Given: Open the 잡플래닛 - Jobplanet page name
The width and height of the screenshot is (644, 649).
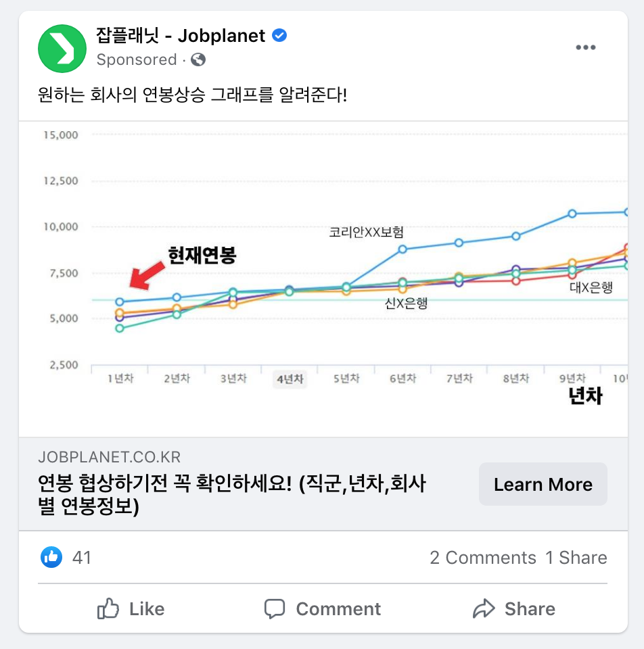Looking at the screenshot, I should click(x=180, y=36).
